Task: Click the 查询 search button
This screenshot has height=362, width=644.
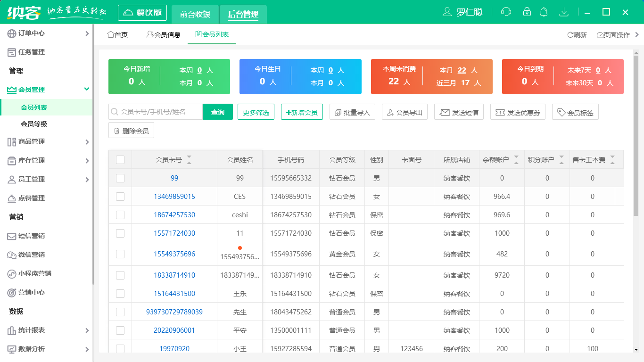Action: click(x=218, y=112)
